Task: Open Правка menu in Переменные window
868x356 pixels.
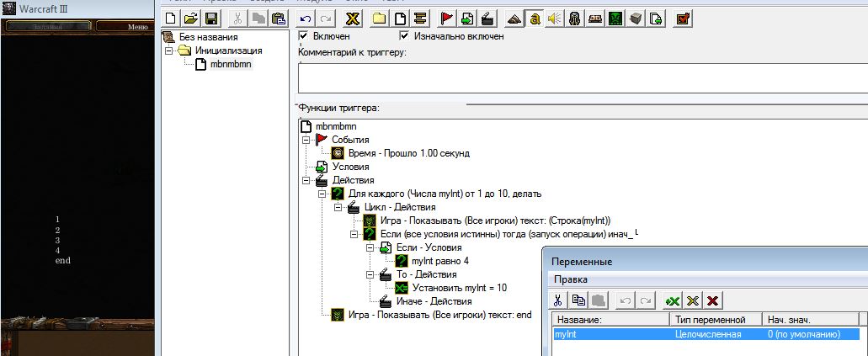Action: click(571, 279)
